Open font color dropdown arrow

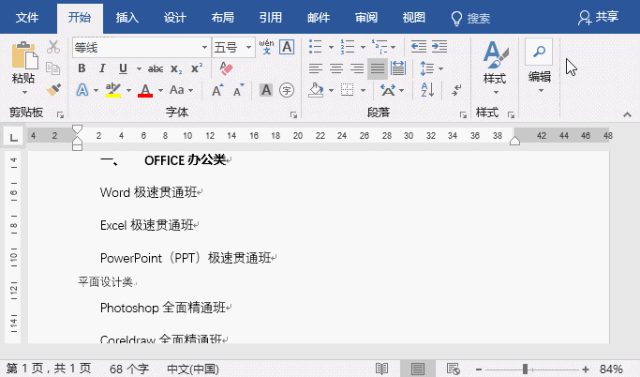point(160,90)
